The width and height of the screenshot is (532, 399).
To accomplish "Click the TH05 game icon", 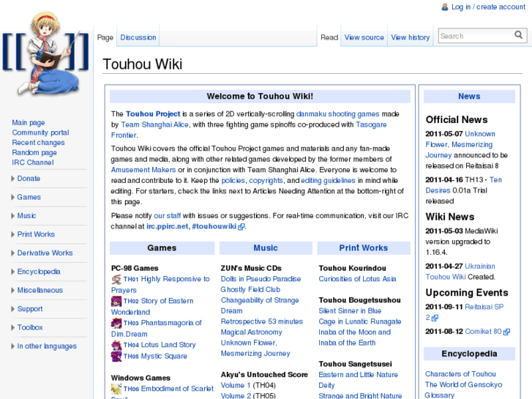I will click(x=116, y=357).
